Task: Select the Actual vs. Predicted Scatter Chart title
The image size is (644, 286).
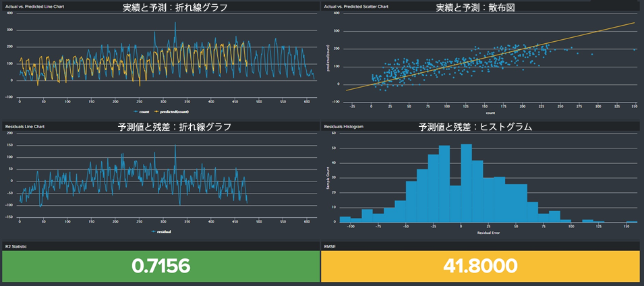Action: click(357, 7)
